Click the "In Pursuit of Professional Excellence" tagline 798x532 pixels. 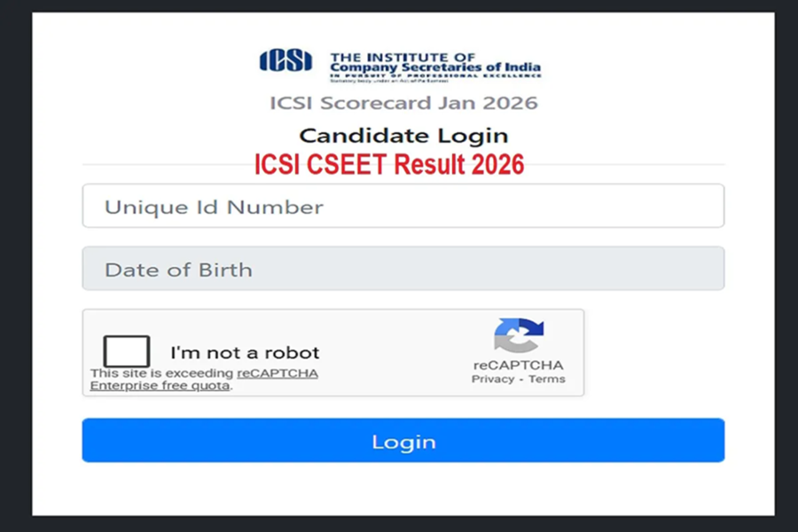434,75
